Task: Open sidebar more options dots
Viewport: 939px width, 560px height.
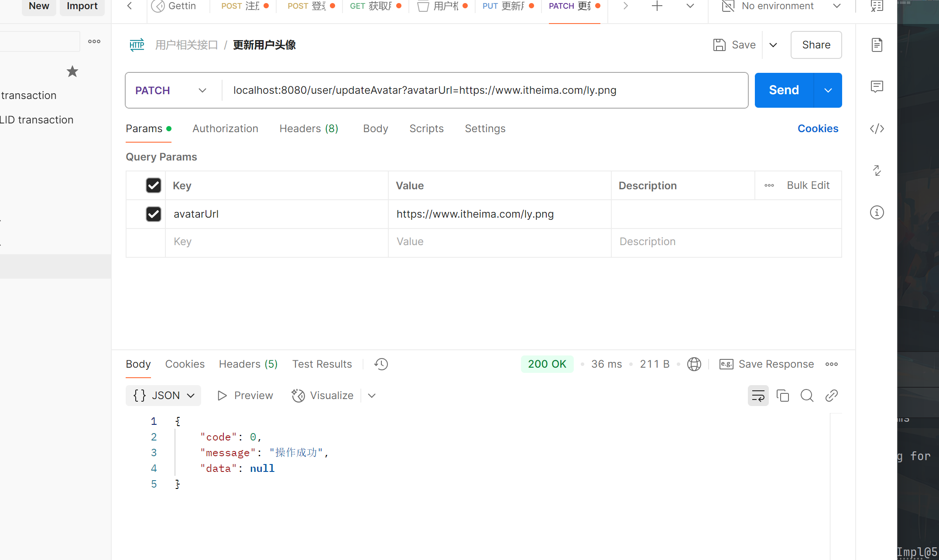Action: (x=94, y=41)
